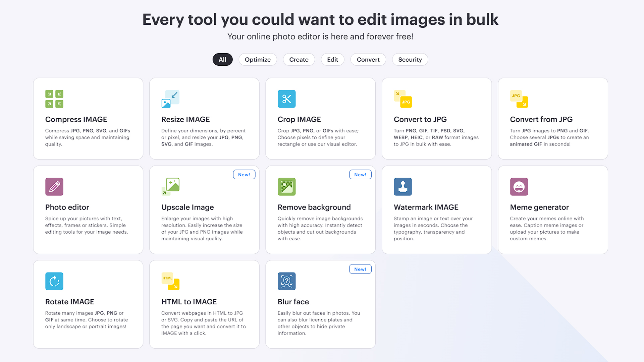The image size is (644, 362).
Task: Select the All filter tab
Action: pos(222,60)
